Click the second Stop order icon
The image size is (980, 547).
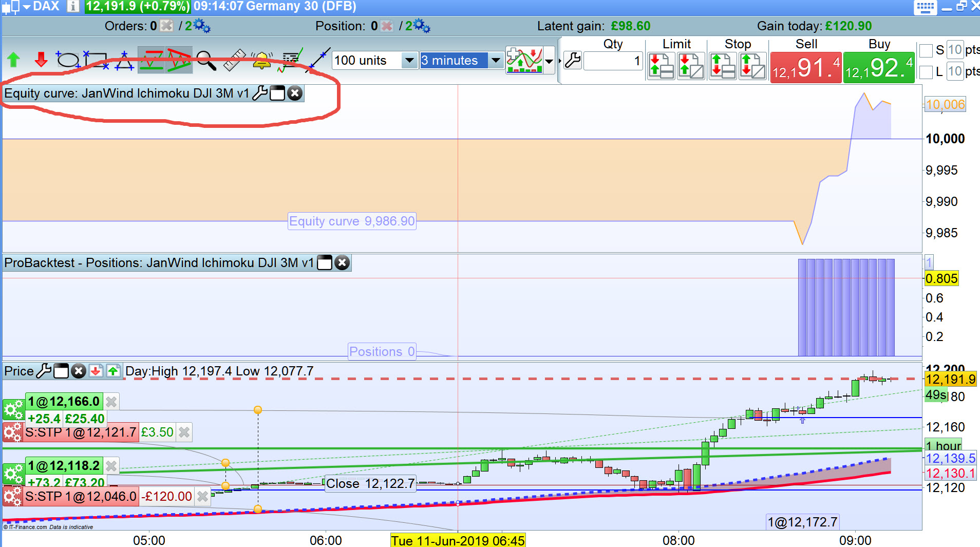[752, 66]
